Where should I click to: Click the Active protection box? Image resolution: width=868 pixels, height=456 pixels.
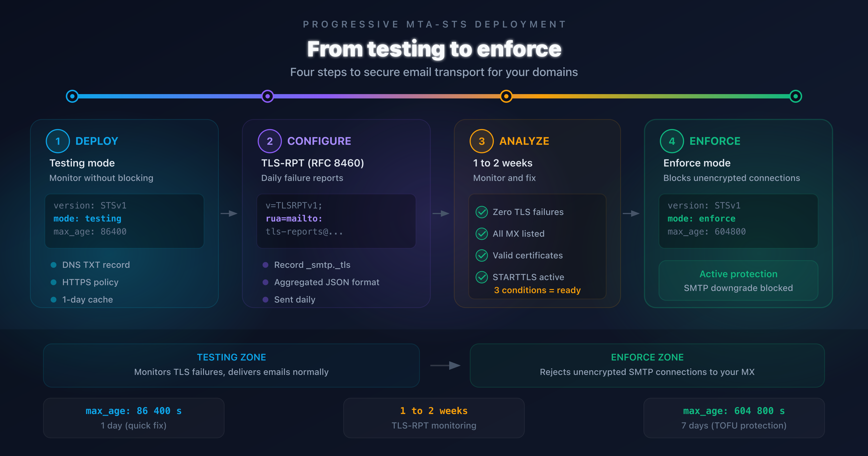738,280
